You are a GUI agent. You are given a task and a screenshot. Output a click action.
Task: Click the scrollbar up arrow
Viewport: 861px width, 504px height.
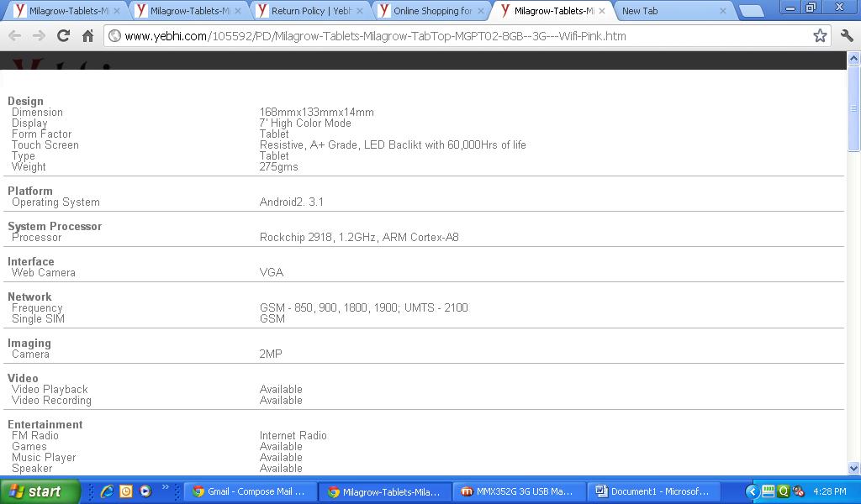pos(853,58)
